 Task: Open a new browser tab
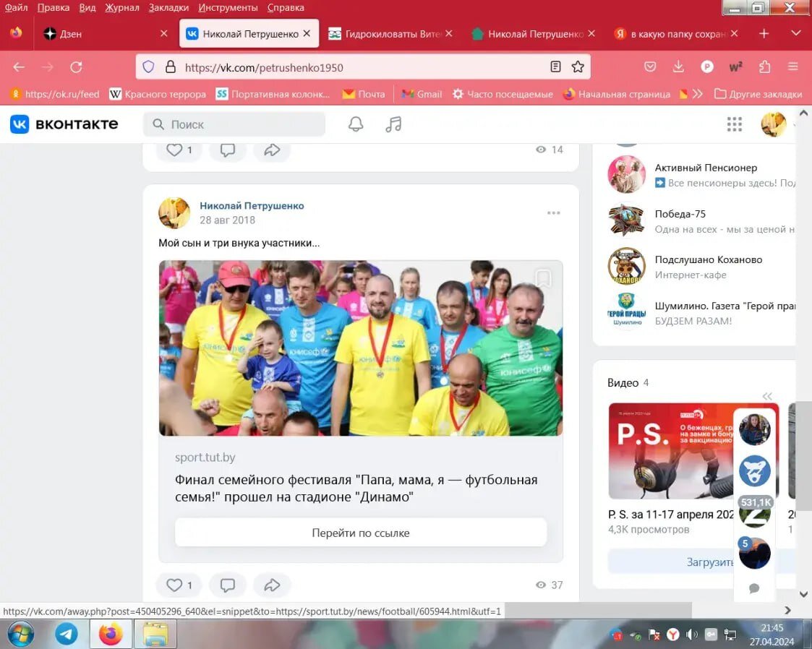click(x=764, y=34)
